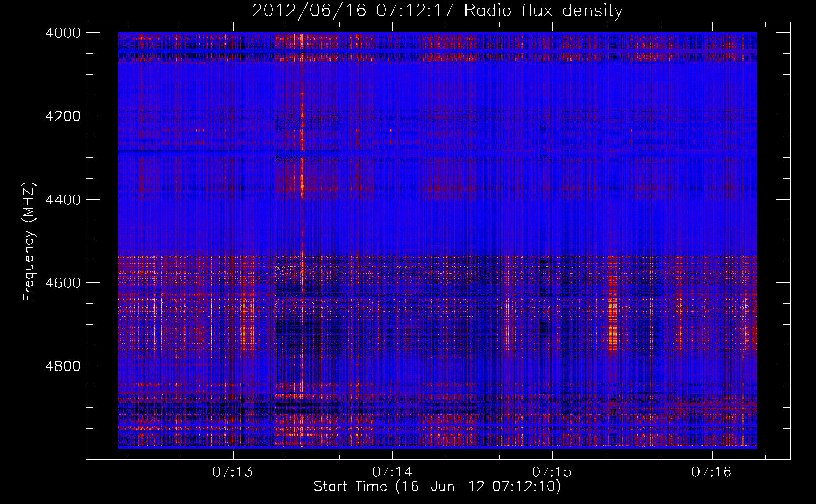Image resolution: width=816 pixels, height=504 pixels.
Task: Click the 07:14 time axis label
Action: (x=392, y=472)
